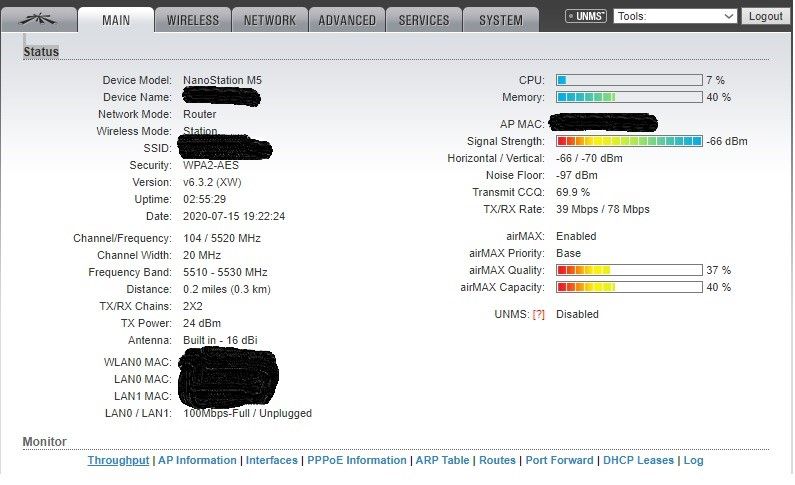The image size is (795, 485).
Task: View the Routes link
Action: coord(497,460)
